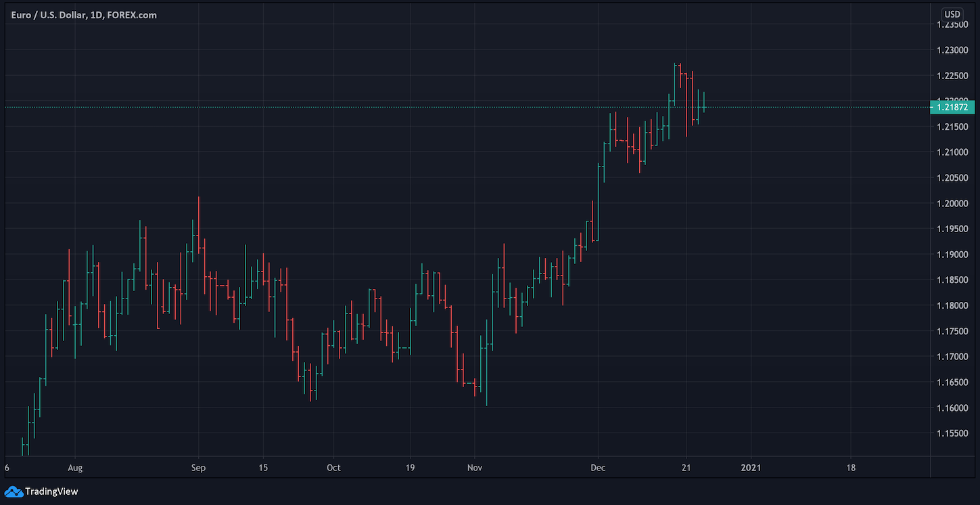
Task: Click the 21 date label on time axis
Action: click(686, 468)
